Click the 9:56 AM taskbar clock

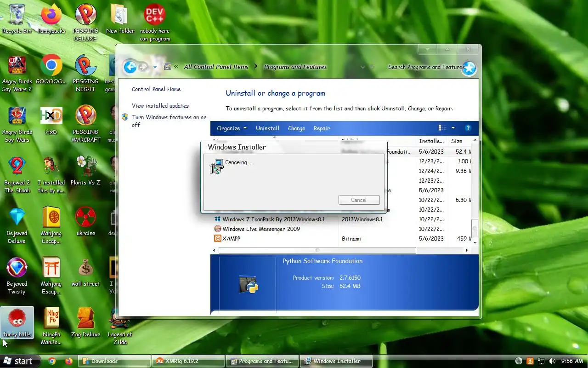click(x=572, y=361)
